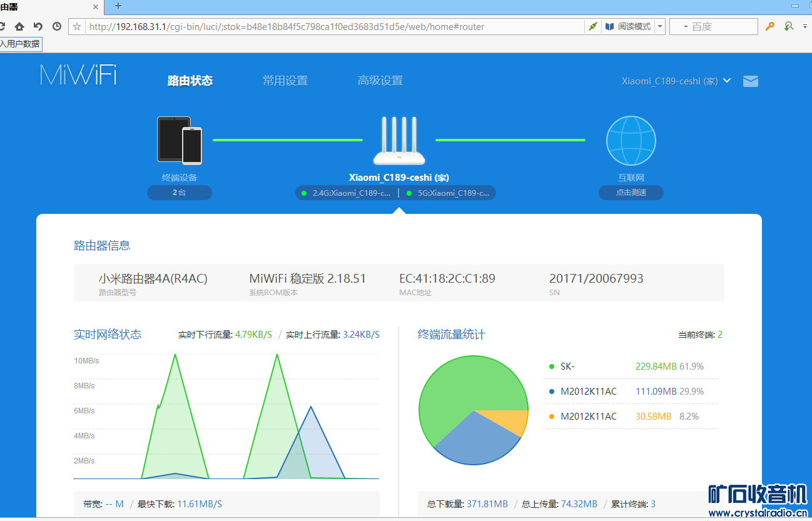
Task: Switch to 常用设置 tab
Action: tap(285, 81)
